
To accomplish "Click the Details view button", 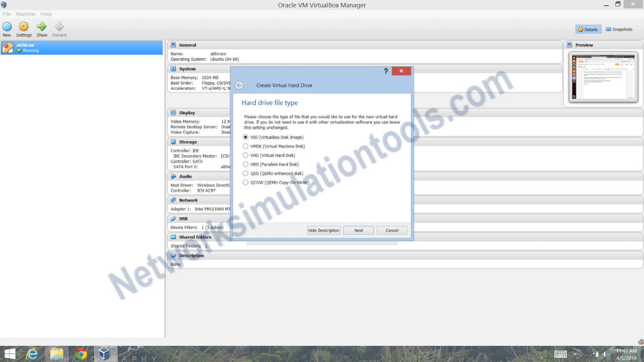I will pos(588,29).
